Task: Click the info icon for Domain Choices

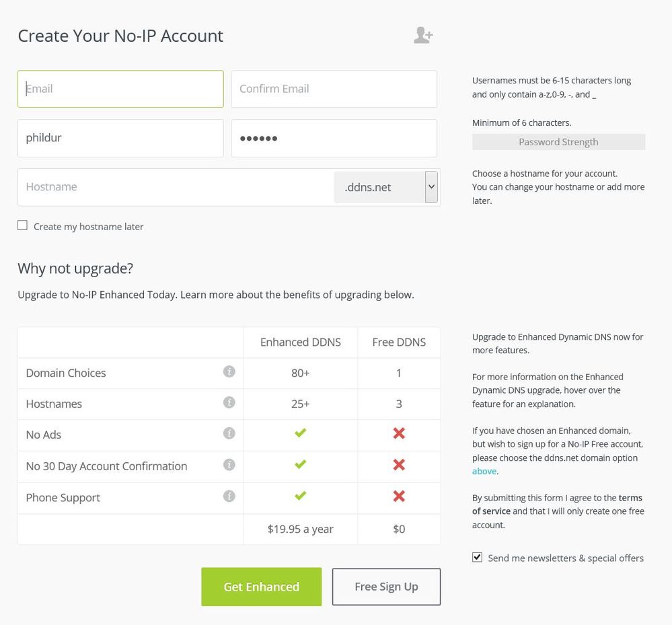Action: point(229,371)
